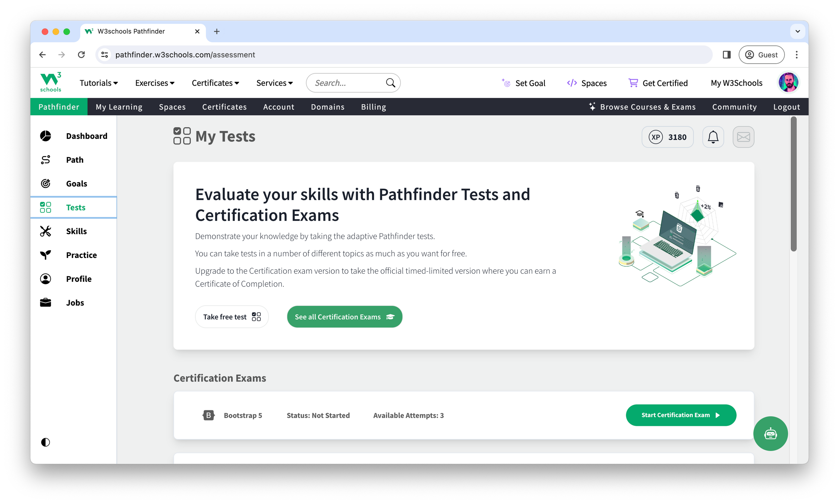Viewport: 839px width, 504px height.
Task: Toggle dark mode at sidebar bottom
Action: click(45, 442)
